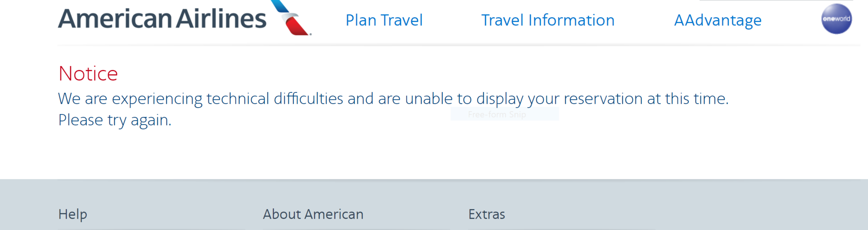Open the oneworld alliance logo
Viewport: 868px width, 230px height.
(836, 19)
